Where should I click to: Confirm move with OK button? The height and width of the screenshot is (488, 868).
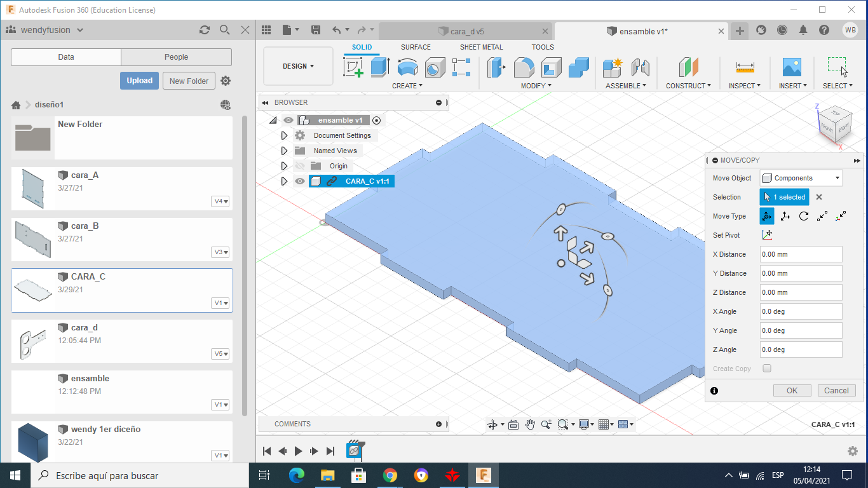click(792, 391)
